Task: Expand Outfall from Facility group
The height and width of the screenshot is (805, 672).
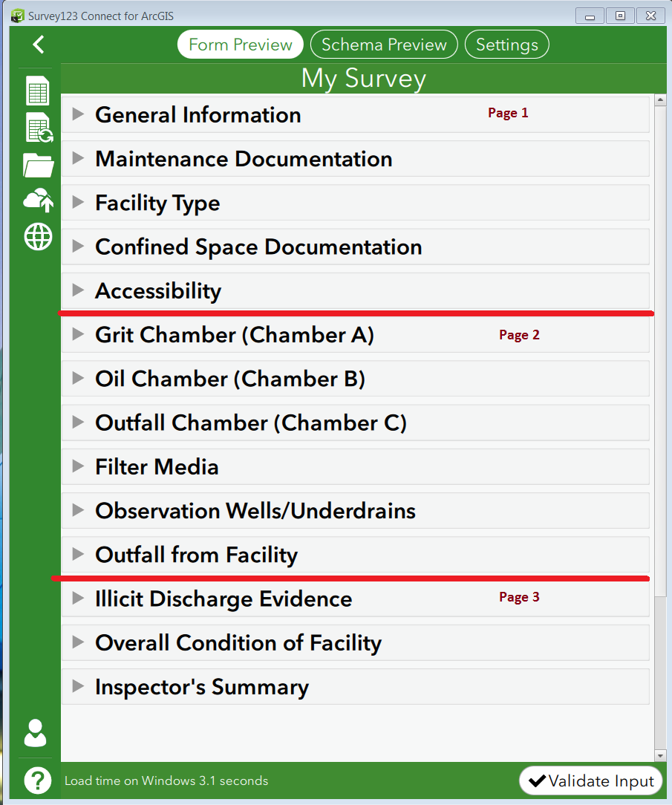Action: (x=355, y=555)
